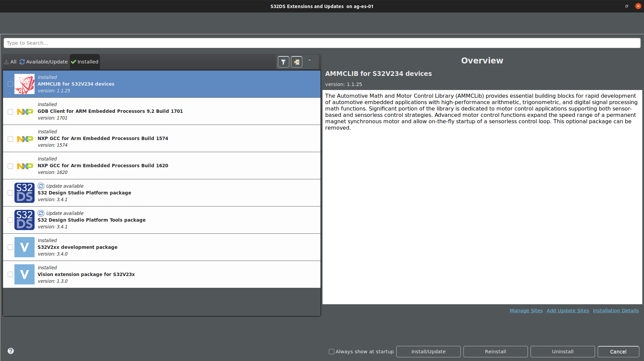Check S32 Design Studio Platform Tools checkbox

10,220
